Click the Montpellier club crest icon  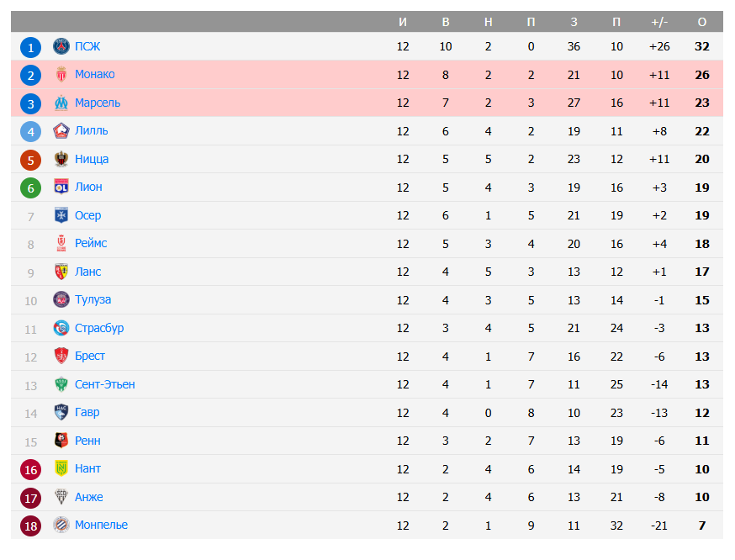pyautogui.click(x=61, y=525)
